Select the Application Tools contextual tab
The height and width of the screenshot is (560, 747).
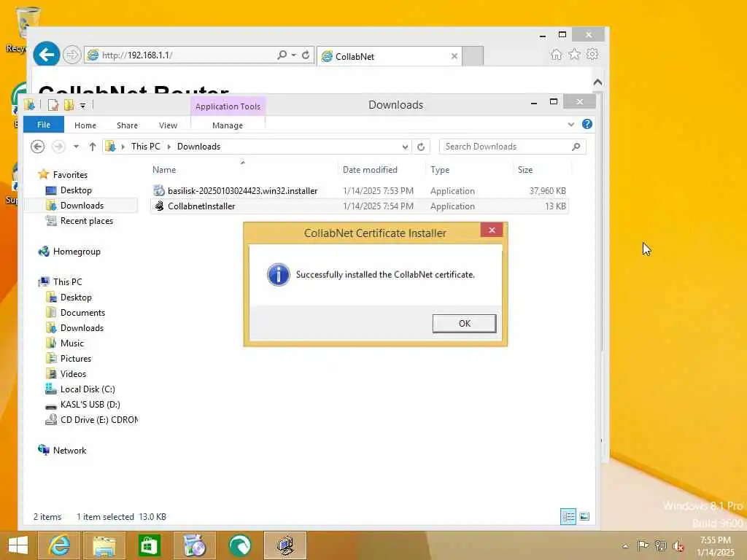[x=228, y=106]
